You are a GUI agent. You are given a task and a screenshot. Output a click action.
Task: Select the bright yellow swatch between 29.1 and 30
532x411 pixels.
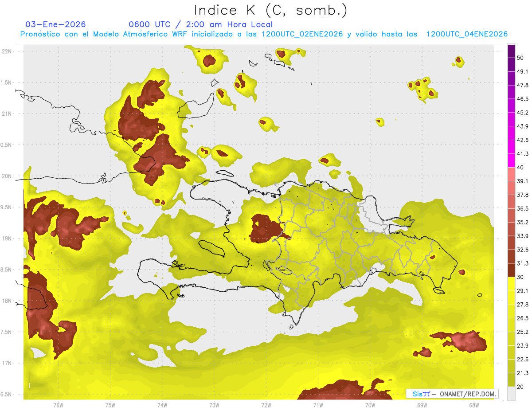click(511, 284)
